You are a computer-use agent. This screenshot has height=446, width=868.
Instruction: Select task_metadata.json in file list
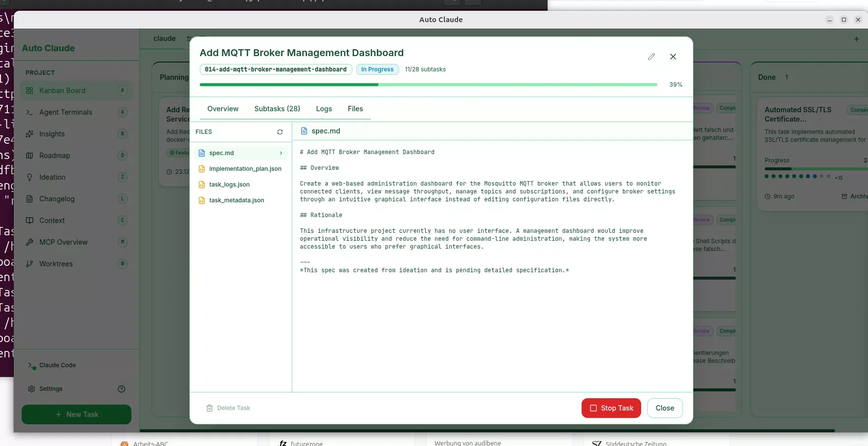click(x=236, y=200)
